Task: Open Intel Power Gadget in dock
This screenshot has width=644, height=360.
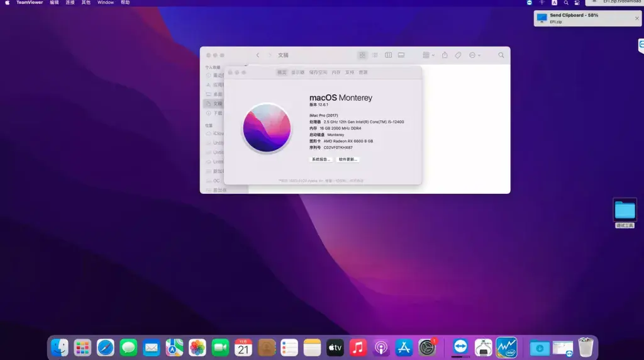Action: click(x=506, y=347)
